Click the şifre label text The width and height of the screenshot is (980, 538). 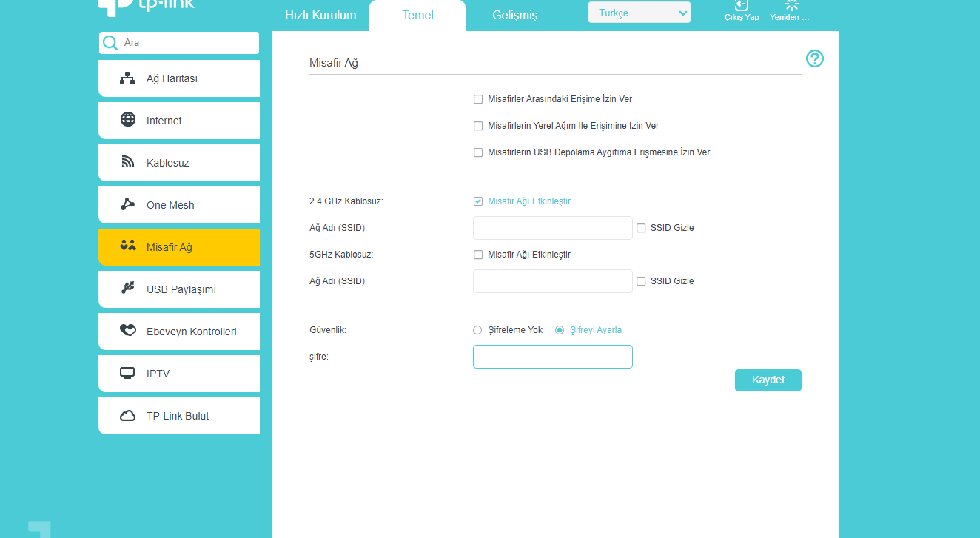coord(318,357)
